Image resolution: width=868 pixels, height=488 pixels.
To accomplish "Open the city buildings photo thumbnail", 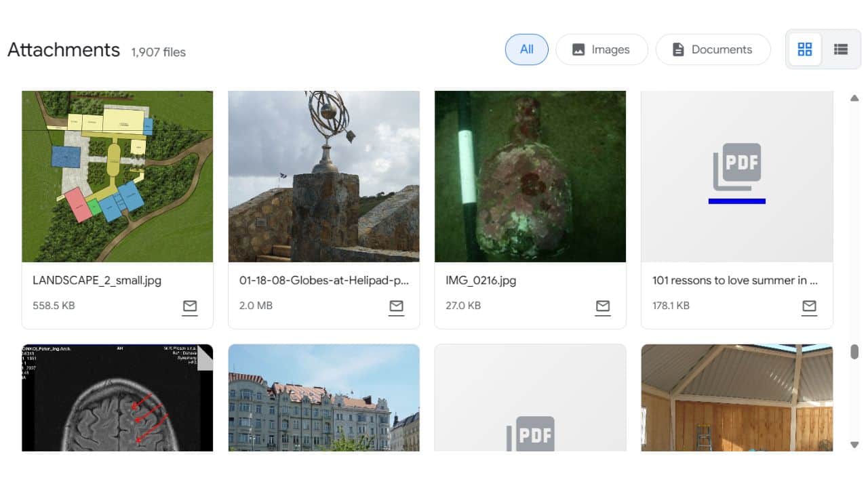I will pos(323,398).
